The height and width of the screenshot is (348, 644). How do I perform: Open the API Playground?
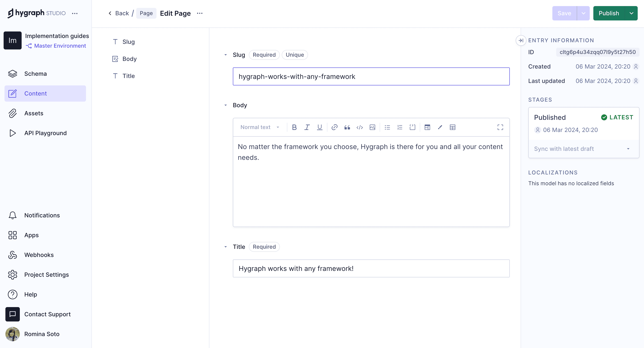pyautogui.click(x=45, y=133)
